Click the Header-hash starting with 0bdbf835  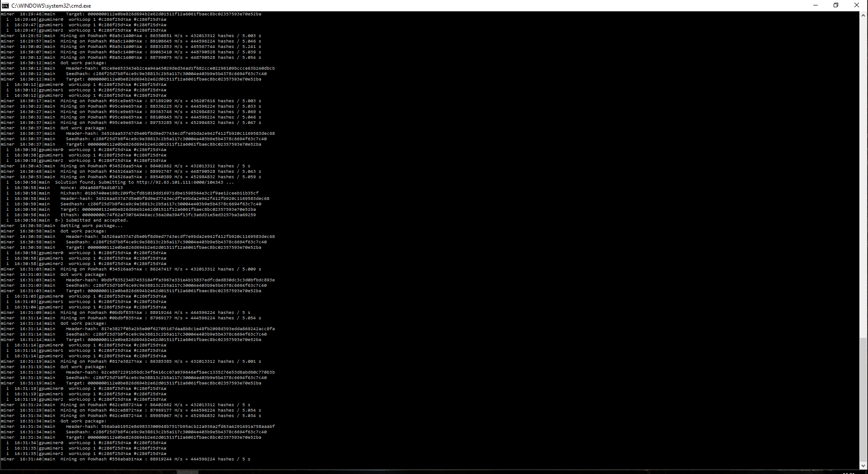pos(188,280)
